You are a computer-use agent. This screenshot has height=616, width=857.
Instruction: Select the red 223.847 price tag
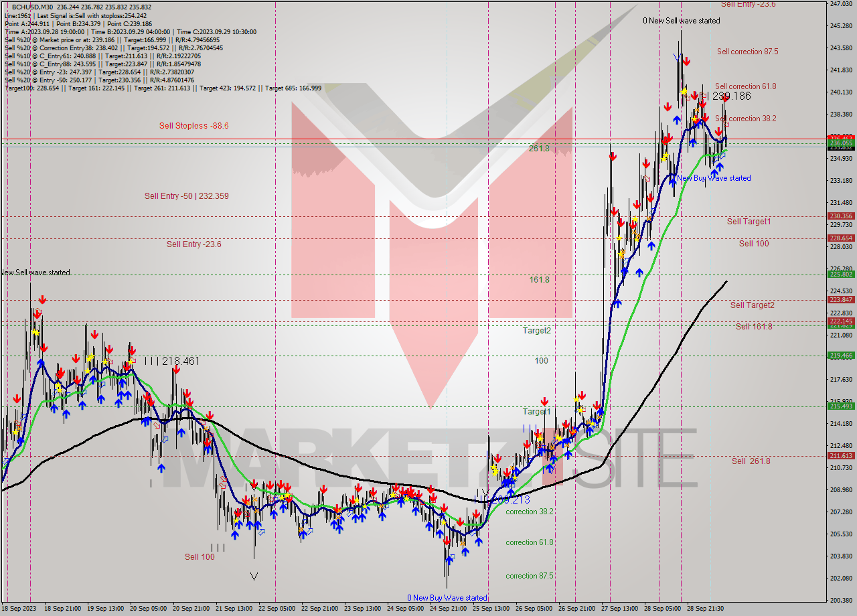tap(841, 300)
